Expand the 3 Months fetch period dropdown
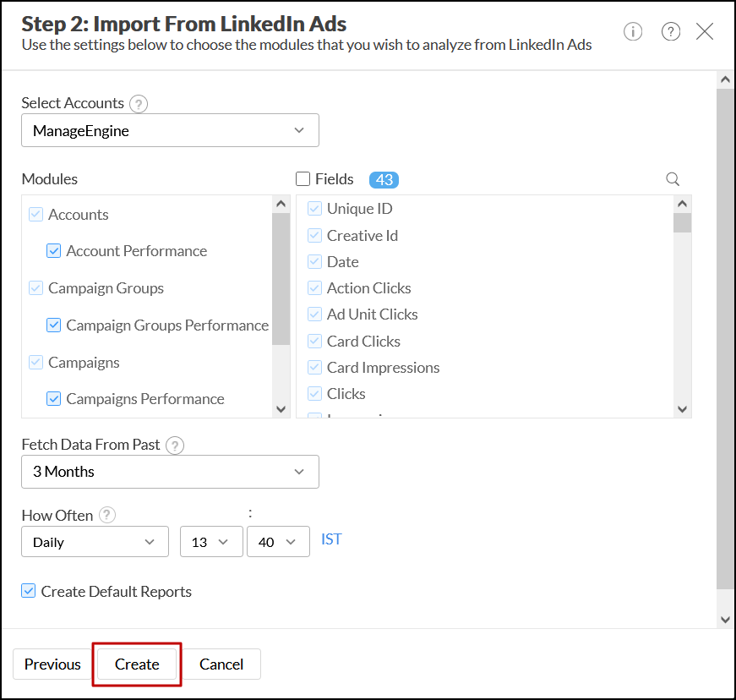Viewport: 736px width, 700px height. (170, 472)
